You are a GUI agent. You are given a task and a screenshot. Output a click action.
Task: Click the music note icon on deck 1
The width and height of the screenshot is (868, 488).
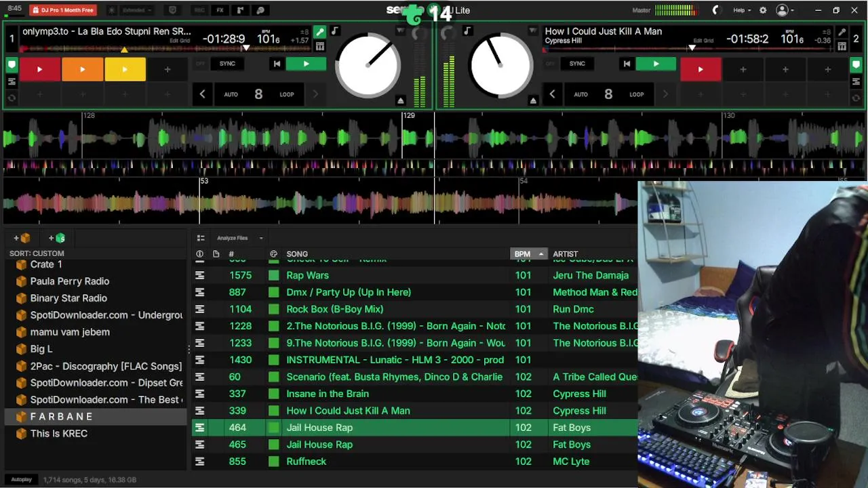[334, 31]
